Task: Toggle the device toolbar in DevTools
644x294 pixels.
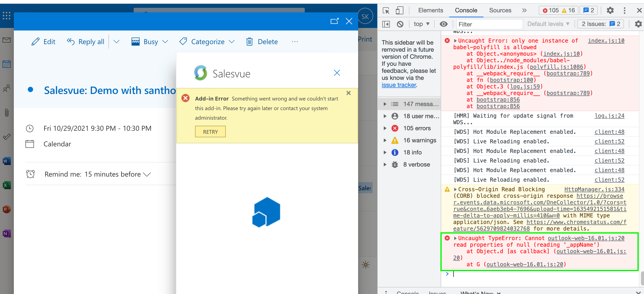Action: coord(399,10)
